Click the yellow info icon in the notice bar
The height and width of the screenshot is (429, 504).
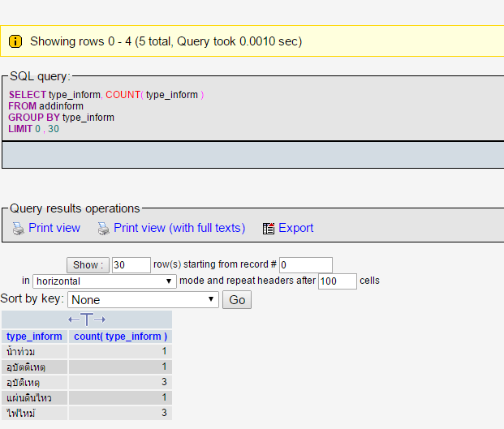(15, 41)
